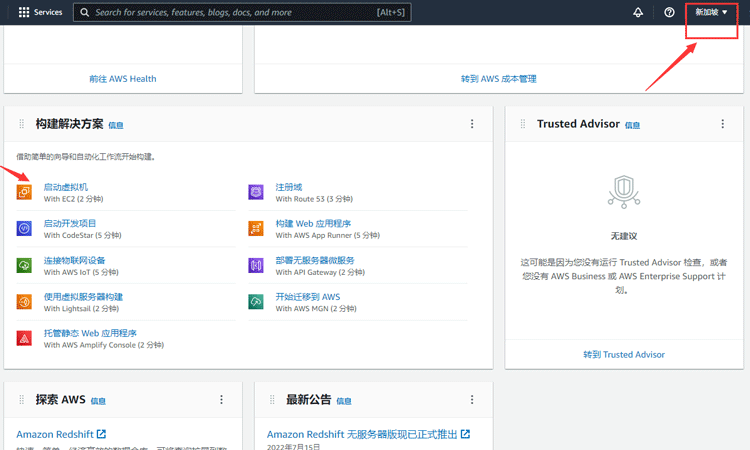Follow the 转到 AWS 成本管理 link

pyautogui.click(x=498, y=79)
